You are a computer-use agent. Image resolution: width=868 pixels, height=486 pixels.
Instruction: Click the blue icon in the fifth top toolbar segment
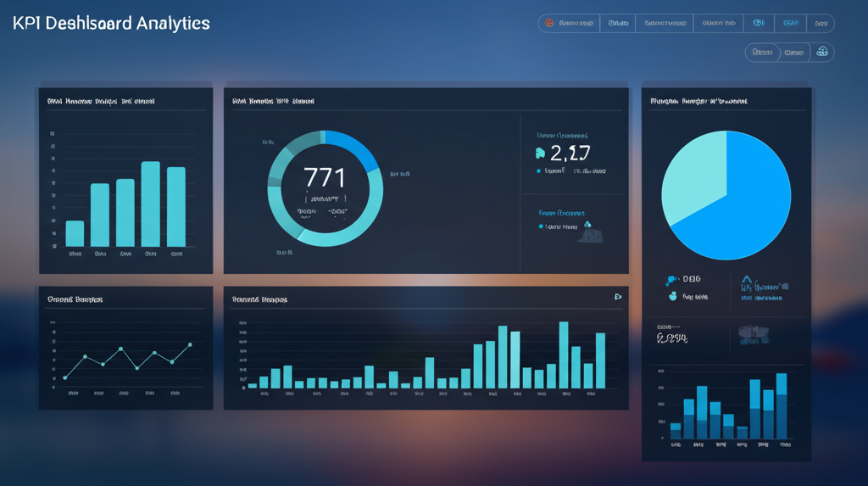point(759,24)
